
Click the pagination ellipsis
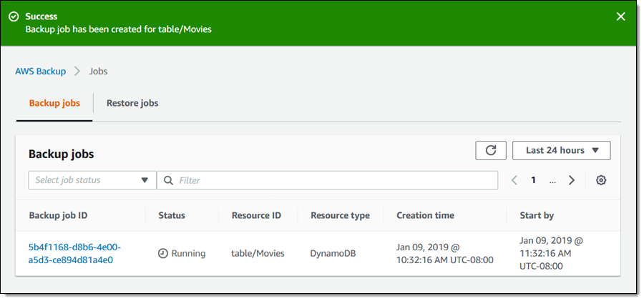(552, 180)
